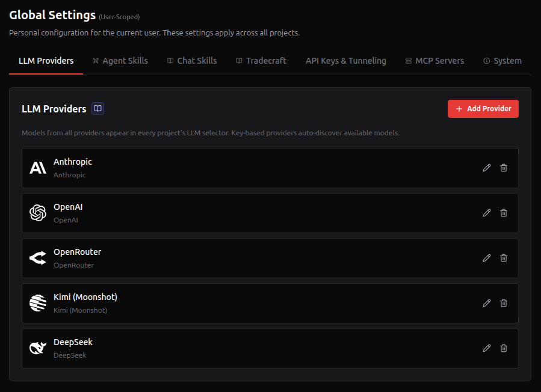Click the 'Personal configuration for the current user' text
Screen dimensions: 541x392
click(154, 33)
